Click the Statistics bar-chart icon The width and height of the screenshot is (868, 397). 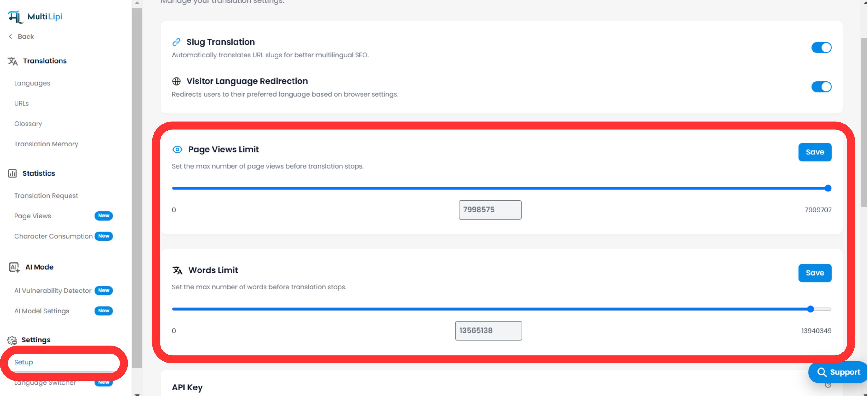click(x=12, y=173)
